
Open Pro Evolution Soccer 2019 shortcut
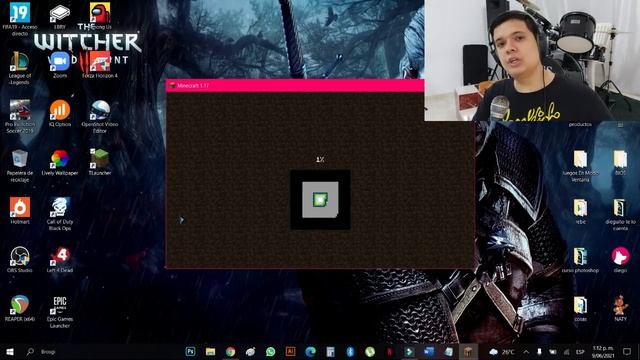(20, 116)
